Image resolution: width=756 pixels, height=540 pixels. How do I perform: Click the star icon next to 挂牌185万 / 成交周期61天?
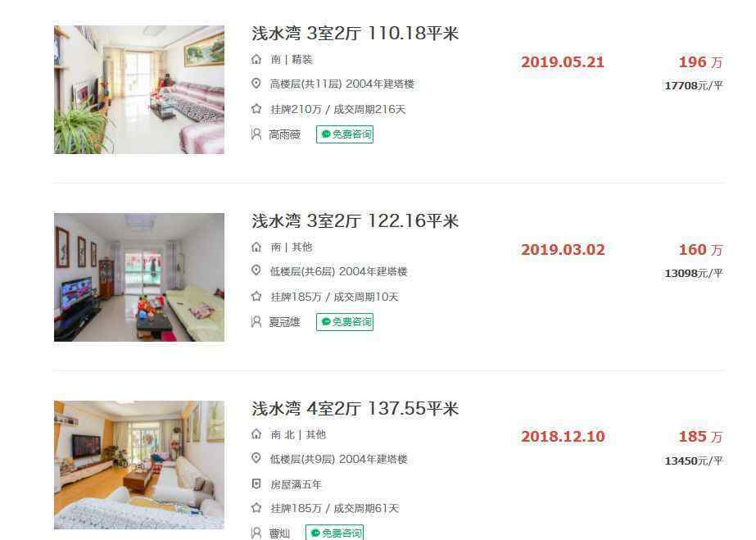pos(256,508)
